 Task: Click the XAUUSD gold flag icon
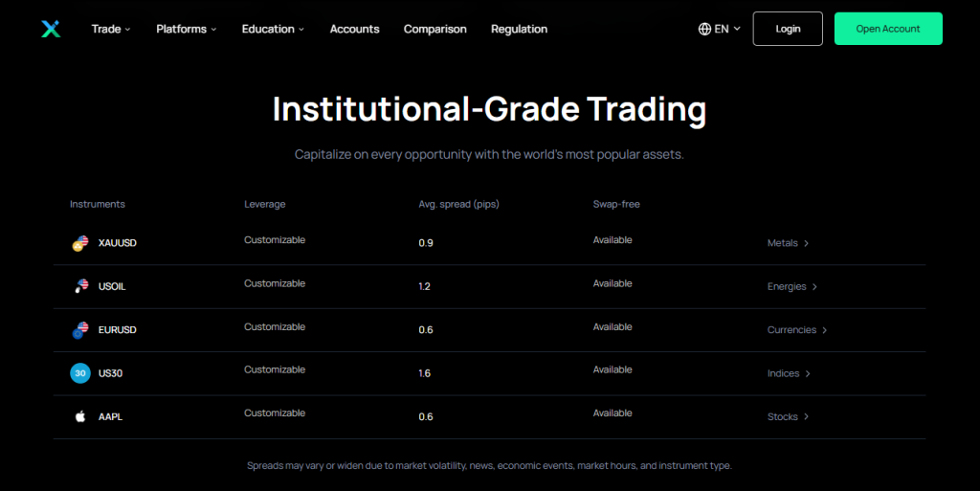click(x=80, y=243)
